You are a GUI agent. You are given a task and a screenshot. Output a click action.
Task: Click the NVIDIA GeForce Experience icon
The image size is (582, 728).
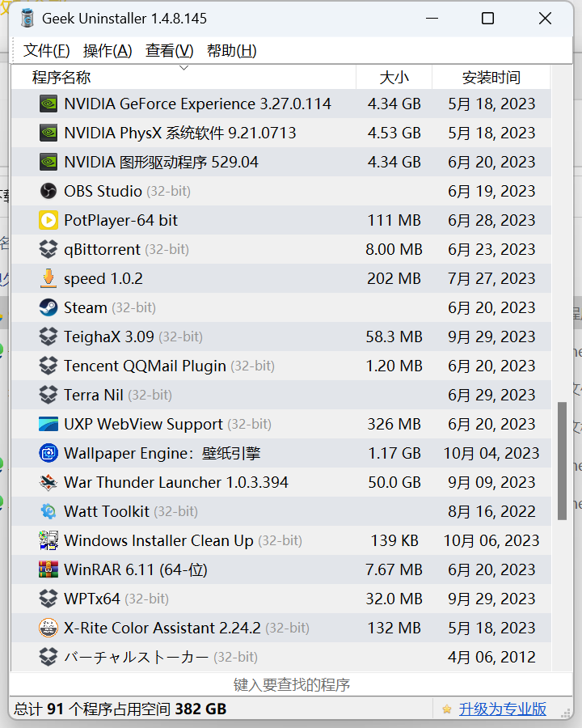(x=48, y=104)
